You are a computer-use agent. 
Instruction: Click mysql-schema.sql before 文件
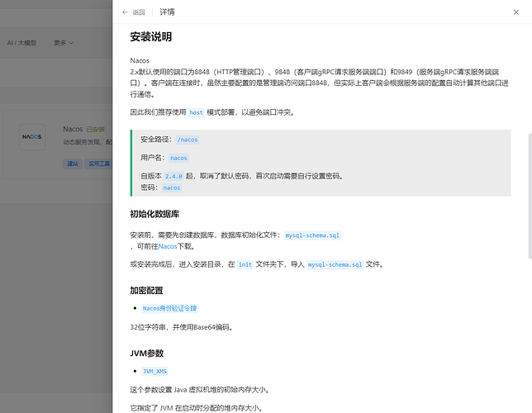coord(335,264)
